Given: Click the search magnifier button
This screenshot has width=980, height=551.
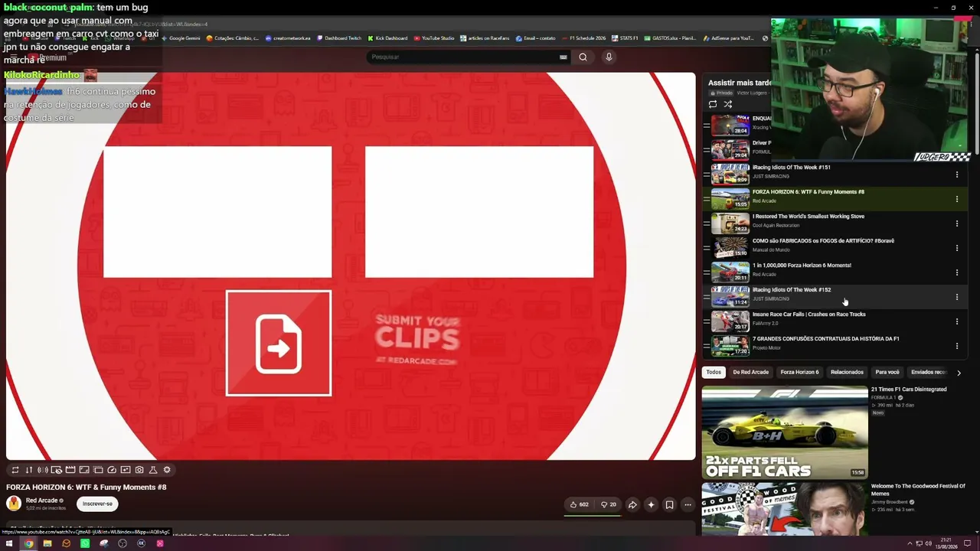Looking at the screenshot, I should pyautogui.click(x=583, y=57).
